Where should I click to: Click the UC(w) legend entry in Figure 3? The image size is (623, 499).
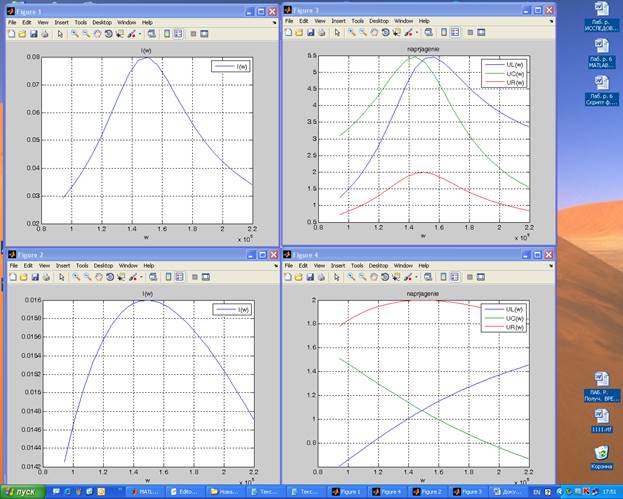[505, 74]
